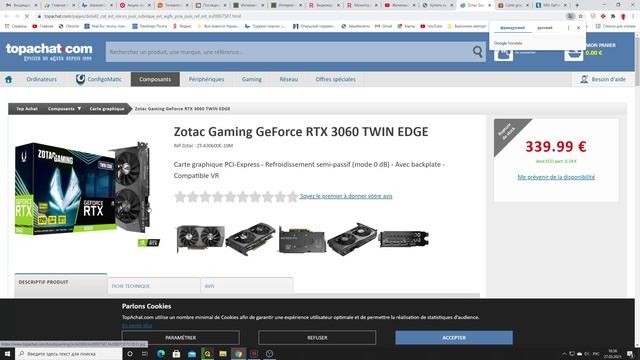Open the Réseau menu
The width and height of the screenshot is (640, 360).
click(289, 79)
